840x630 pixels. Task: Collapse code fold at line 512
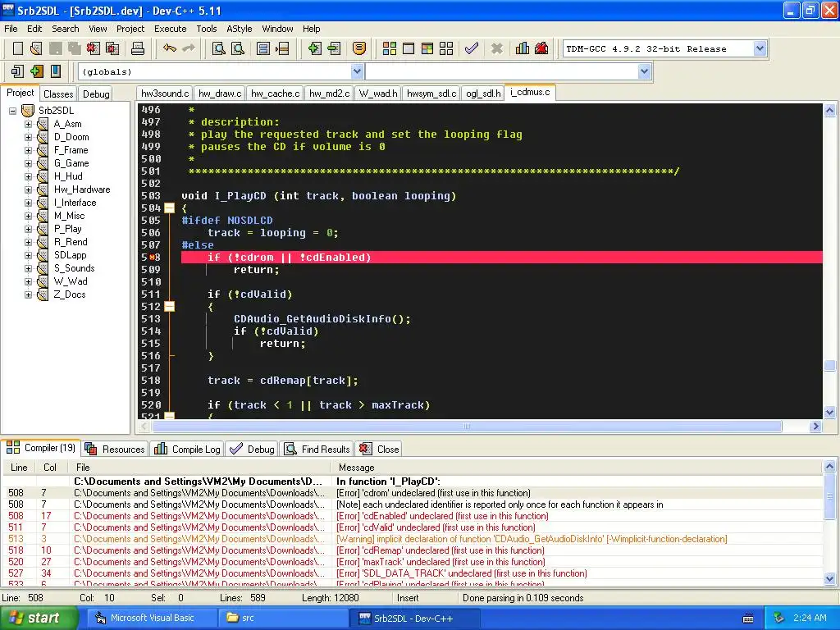[x=169, y=307]
